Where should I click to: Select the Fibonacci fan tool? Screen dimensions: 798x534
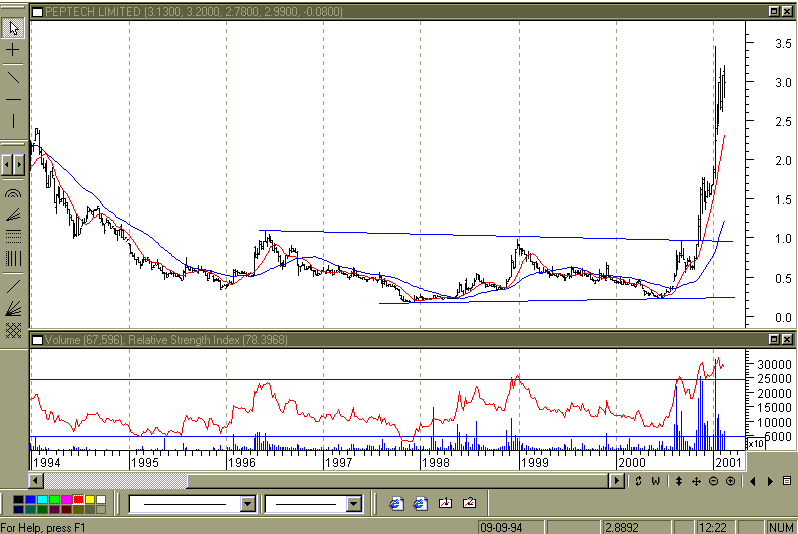click(x=13, y=215)
